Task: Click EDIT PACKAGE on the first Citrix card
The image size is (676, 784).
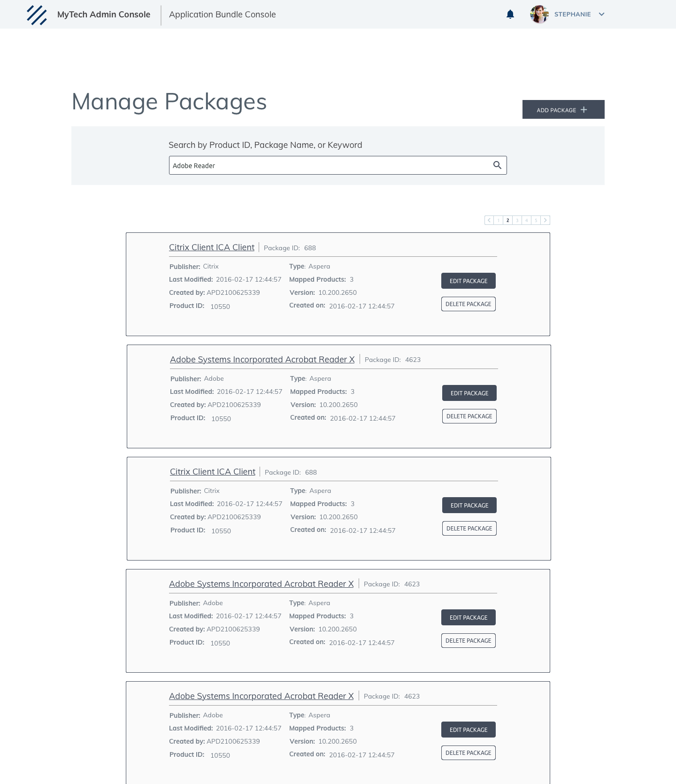Action: coord(469,281)
